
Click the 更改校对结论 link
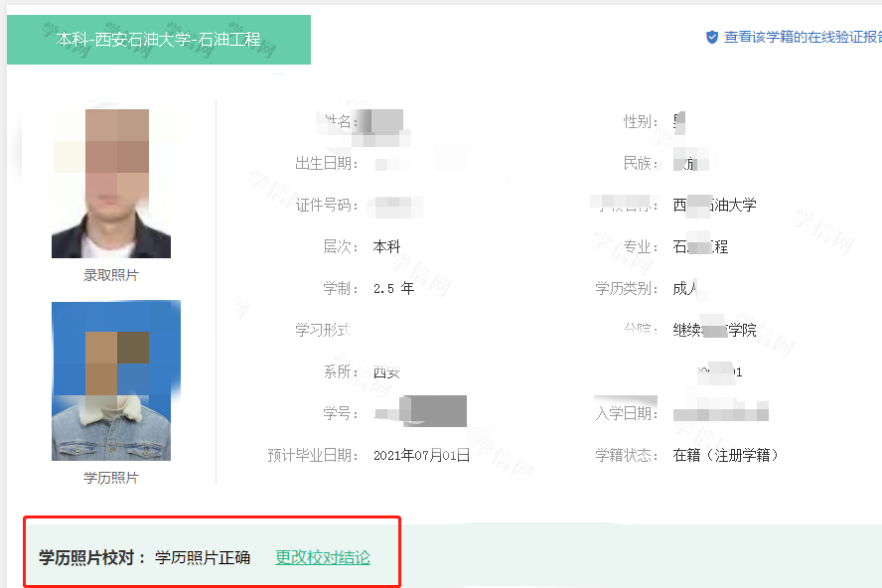(x=322, y=557)
